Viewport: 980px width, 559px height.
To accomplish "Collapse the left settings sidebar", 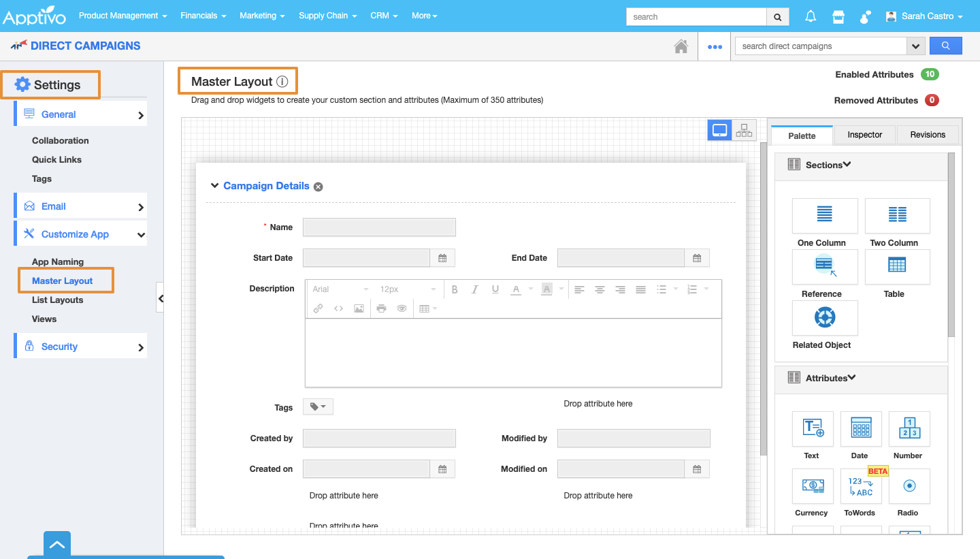I will click(160, 298).
